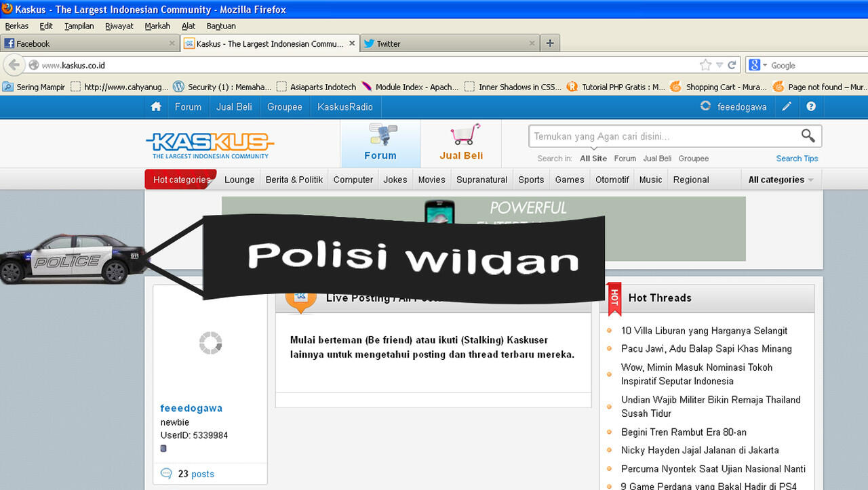868x490 pixels.
Task: Click the site identity globe icon
Action: pyautogui.click(x=33, y=65)
